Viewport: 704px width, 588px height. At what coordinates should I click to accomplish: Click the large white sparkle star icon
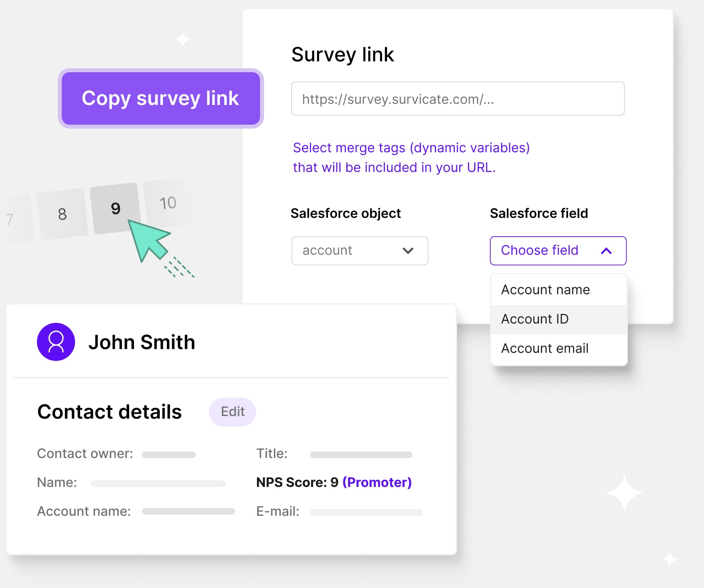(x=624, y=493)
